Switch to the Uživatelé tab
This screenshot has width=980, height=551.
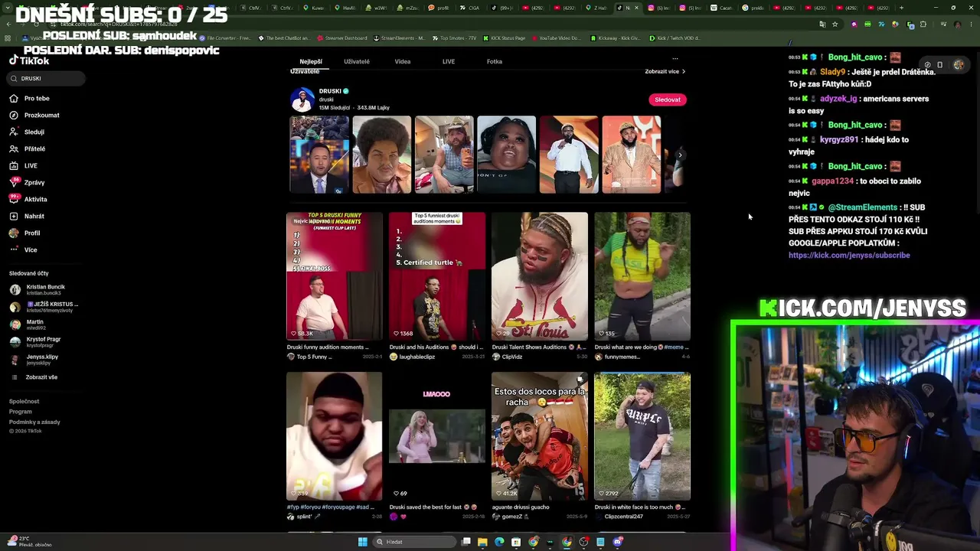click(x=357, y=61)
